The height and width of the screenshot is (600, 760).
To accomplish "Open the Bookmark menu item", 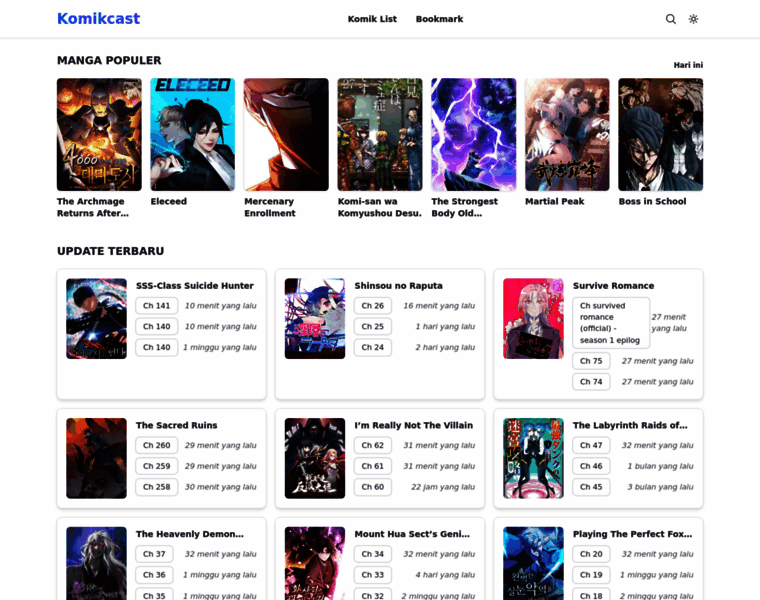I will (x=439, y=19).
